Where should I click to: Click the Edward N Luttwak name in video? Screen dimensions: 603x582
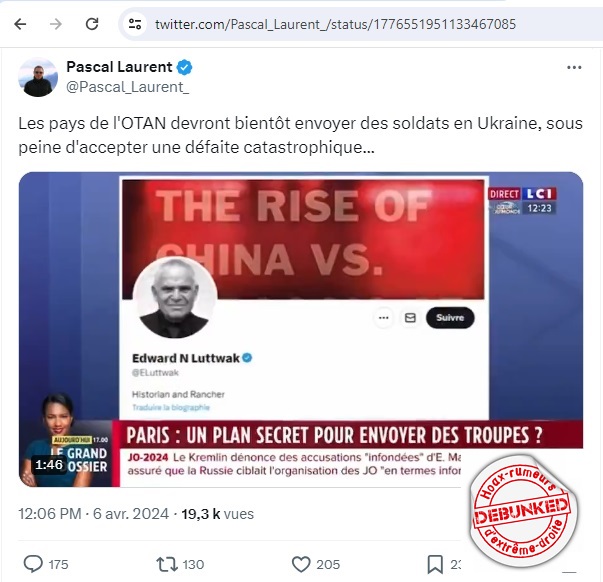(x=186, y=358)
